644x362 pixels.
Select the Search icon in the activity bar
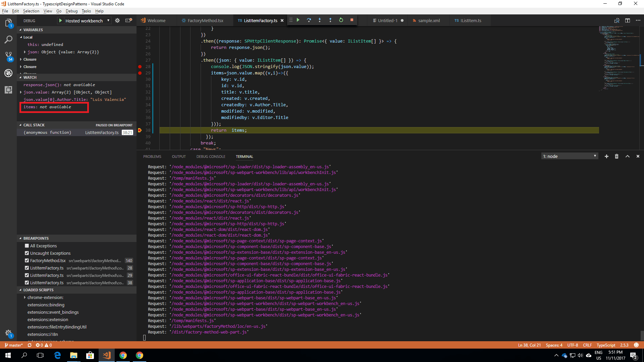pyautogui.click(x=8, y=40)
